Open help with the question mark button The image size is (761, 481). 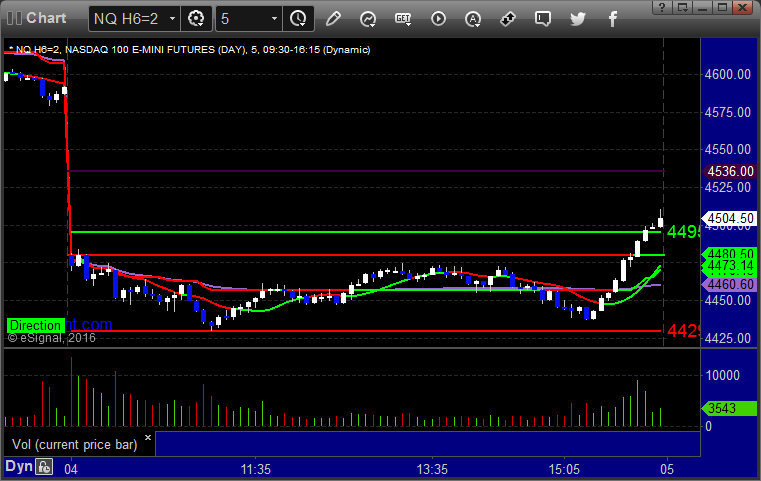tap(662, 7)
